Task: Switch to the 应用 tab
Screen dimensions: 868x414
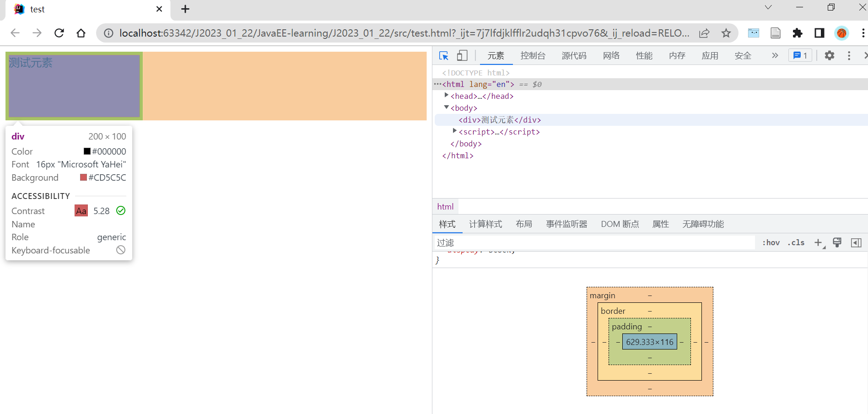Action: pos(710,56)
